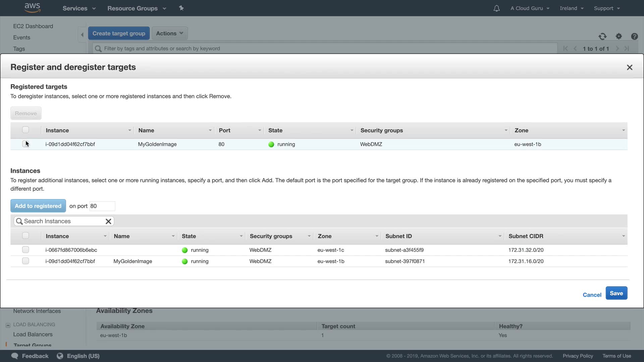Refresh the target group list
Screen dimensions: 644x362
tap(602, 37)
